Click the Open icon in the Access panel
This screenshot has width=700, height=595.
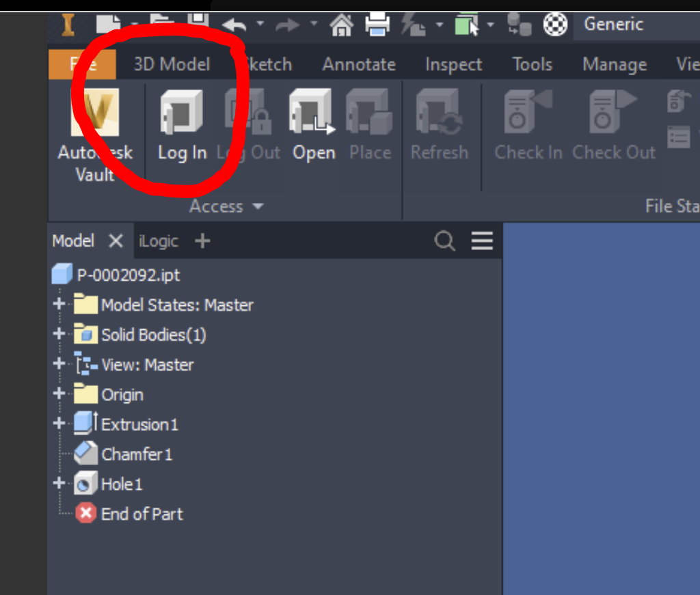(x=313, y=123)
